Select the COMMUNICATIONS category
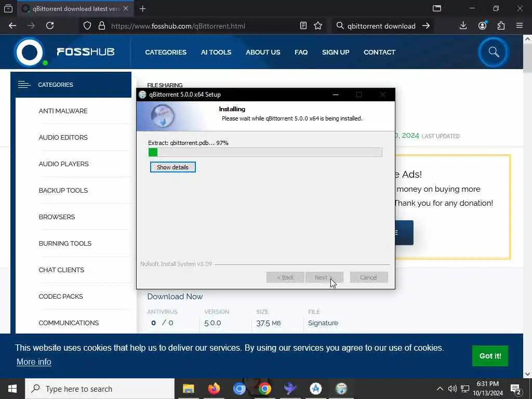The height and width of the screenshot is (399, 532). pos(69,323)
